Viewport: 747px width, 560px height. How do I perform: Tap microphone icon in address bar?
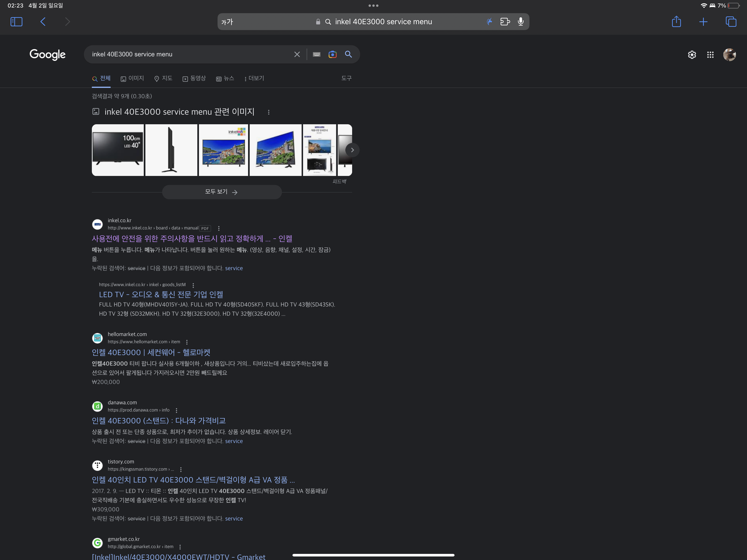520,22
